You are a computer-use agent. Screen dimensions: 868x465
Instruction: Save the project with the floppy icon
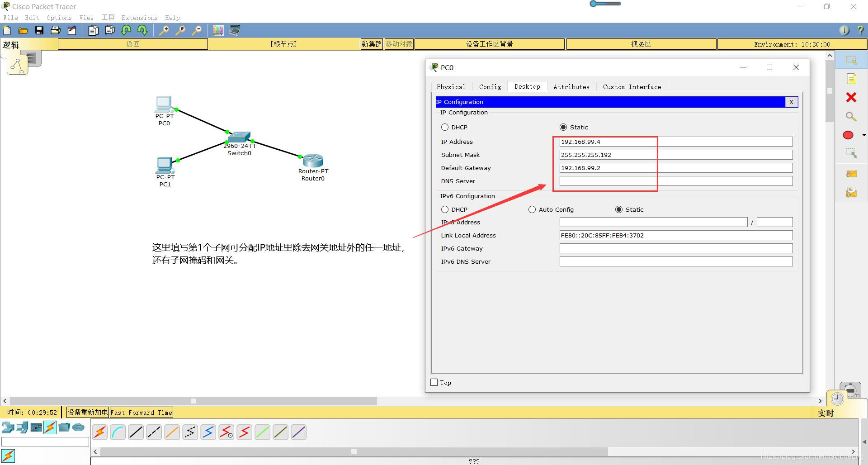pos(39,30)
